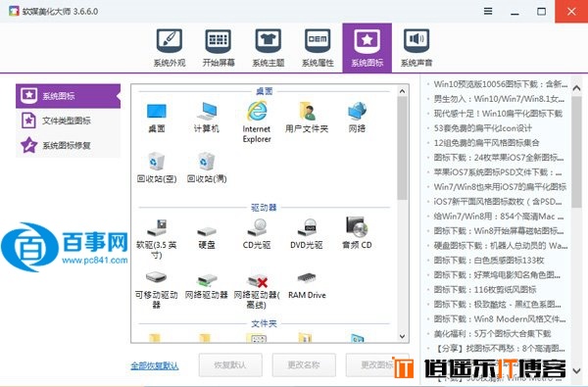
Task: Switch to the 开始屏幕 tab
Action: pyautogui.click(x=219, y=48)
